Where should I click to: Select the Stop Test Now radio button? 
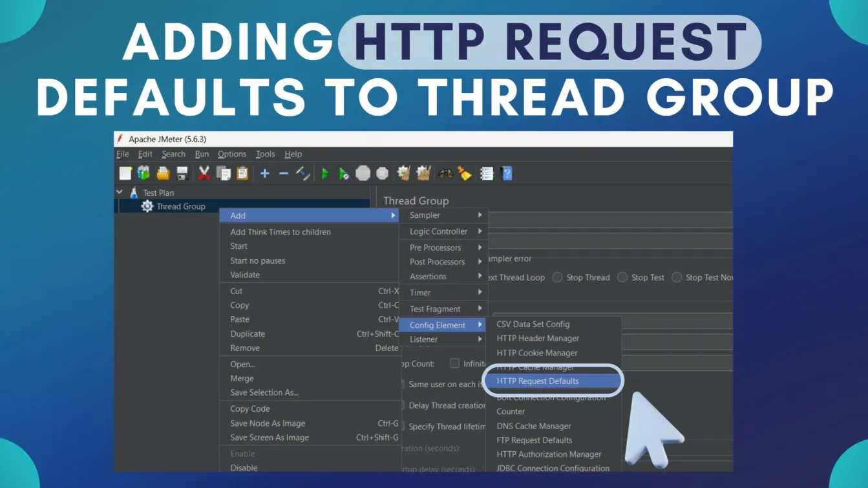pos(677,277)
